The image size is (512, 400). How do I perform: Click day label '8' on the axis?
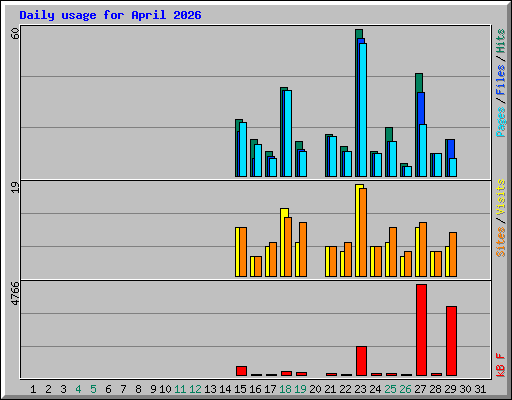[x=138, y=389]
